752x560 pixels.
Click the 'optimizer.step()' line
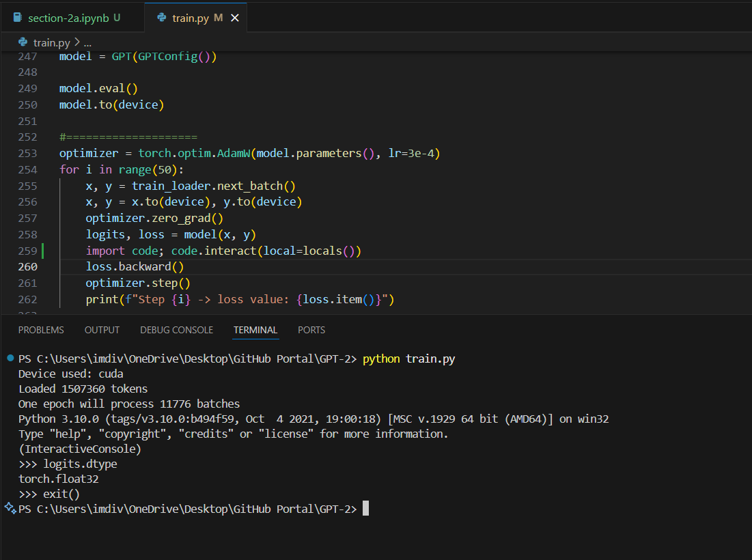[138, 283]
